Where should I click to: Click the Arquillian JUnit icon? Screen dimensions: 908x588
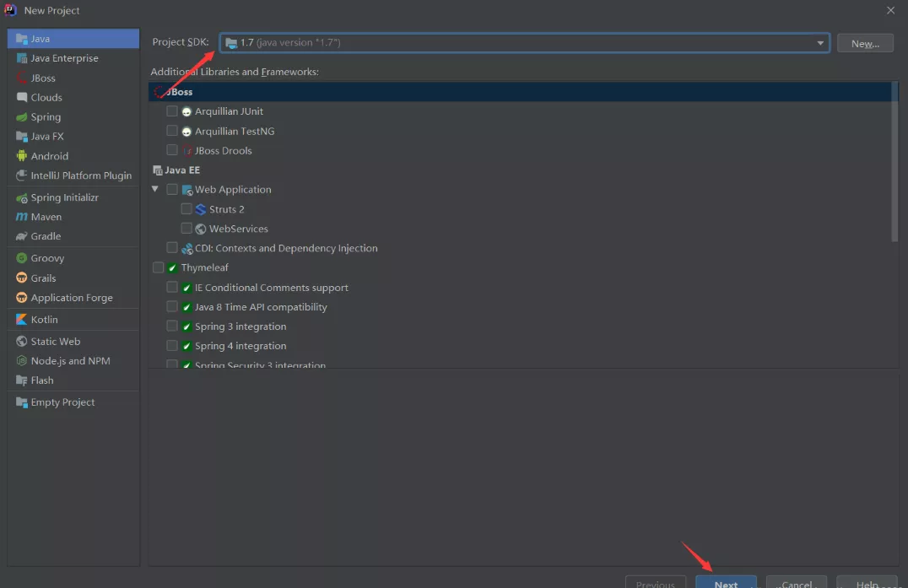pos(186,111)
